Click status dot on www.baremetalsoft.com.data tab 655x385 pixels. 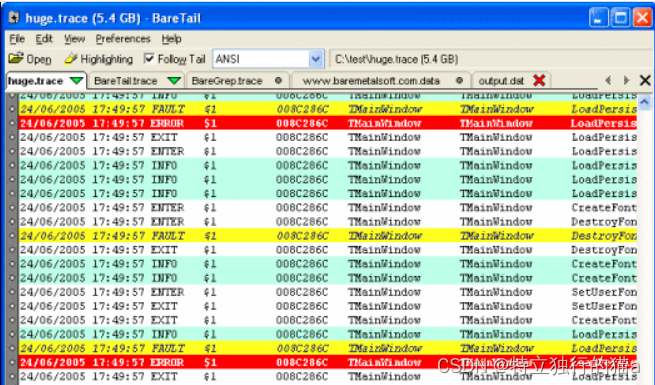pyautogui.click(x=459, y=80)
